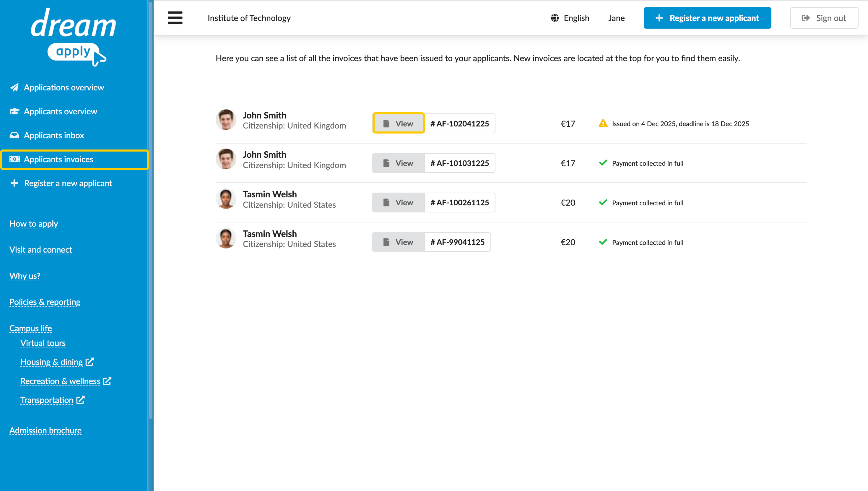Click the globe language icon
Screen dimensions: 868x491
pos(554,18)
